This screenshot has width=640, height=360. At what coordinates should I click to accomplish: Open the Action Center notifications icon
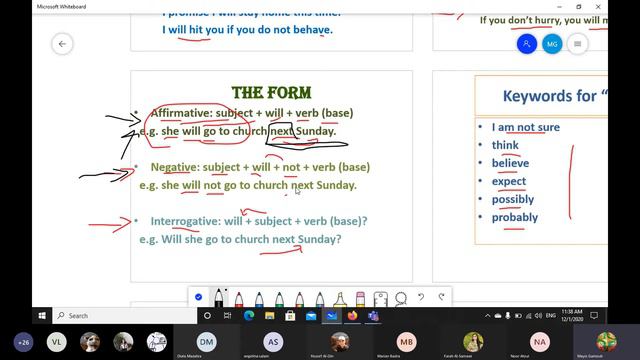(x=594, y=316)
